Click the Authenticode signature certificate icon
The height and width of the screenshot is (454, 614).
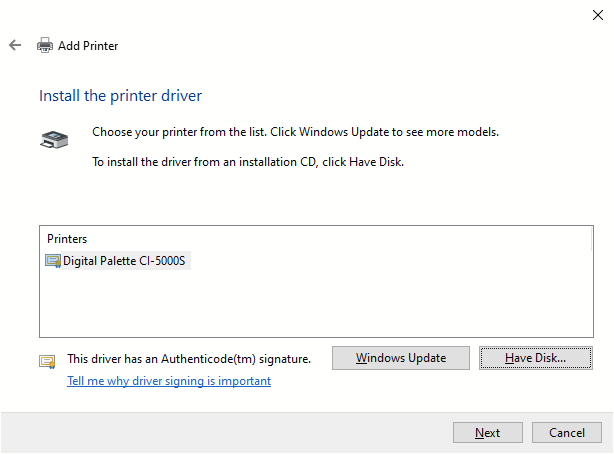tap(47, 361)
